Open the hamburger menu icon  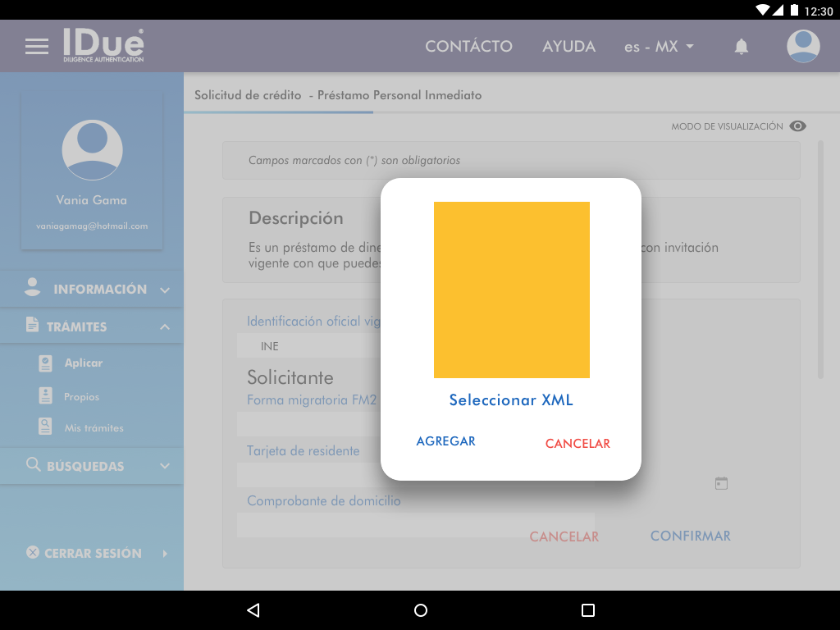point(37,47)
